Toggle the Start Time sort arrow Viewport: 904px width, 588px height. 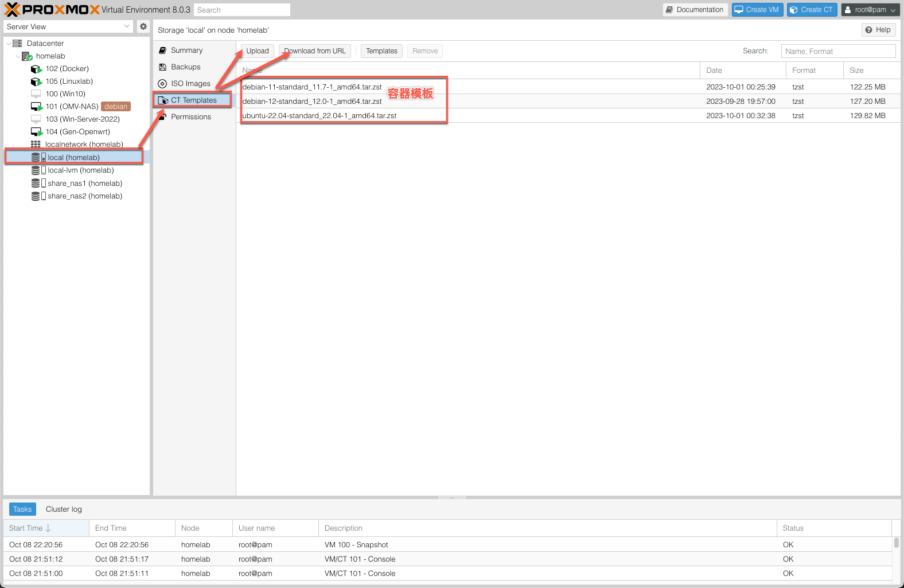[48, 528]
